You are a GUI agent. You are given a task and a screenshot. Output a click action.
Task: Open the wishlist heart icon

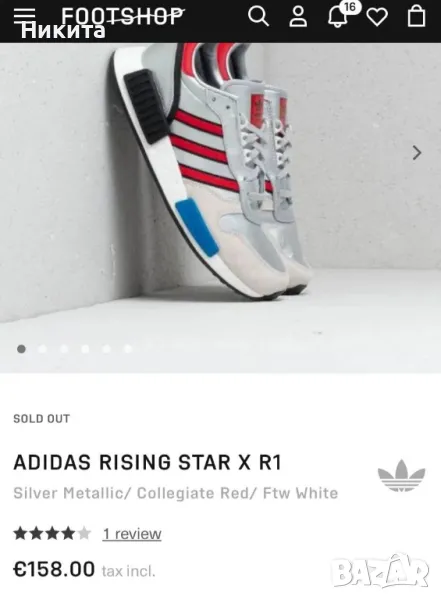377,17
